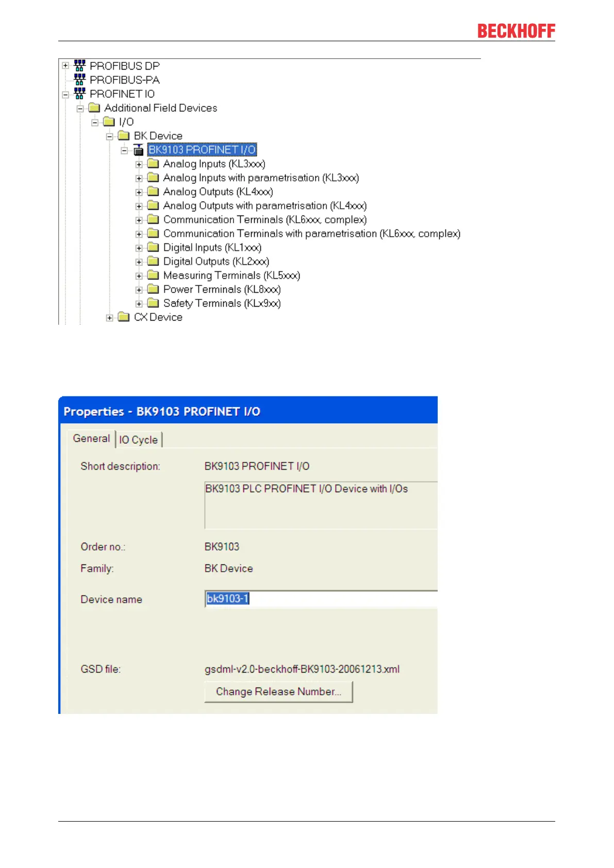Click the Order no. value BK9103

(222, 546)
